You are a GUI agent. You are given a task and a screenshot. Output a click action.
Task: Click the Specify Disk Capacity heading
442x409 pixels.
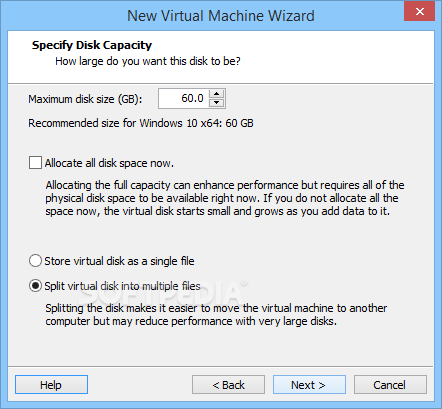[x=92, y=45]
